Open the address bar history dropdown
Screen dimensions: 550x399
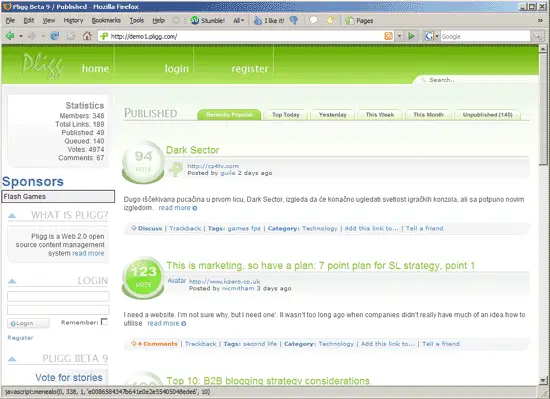tap(399, 36)
